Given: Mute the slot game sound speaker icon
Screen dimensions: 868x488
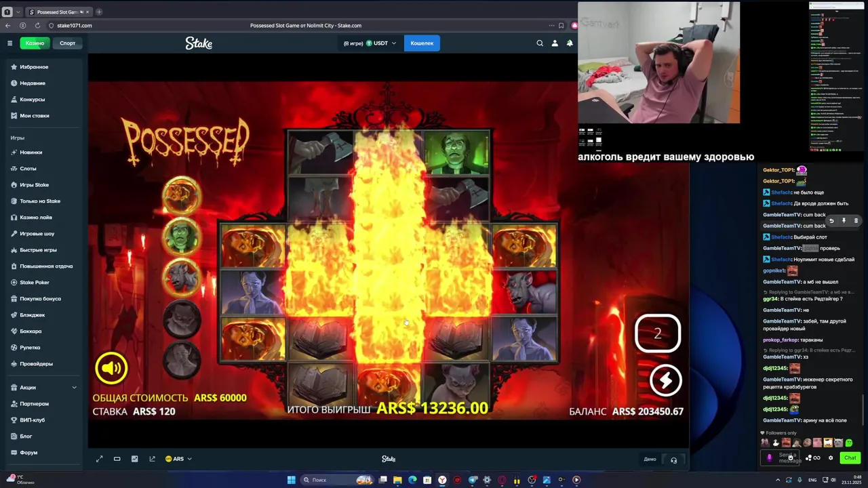Looking at the screenshot, I should [x=111, y=368].
